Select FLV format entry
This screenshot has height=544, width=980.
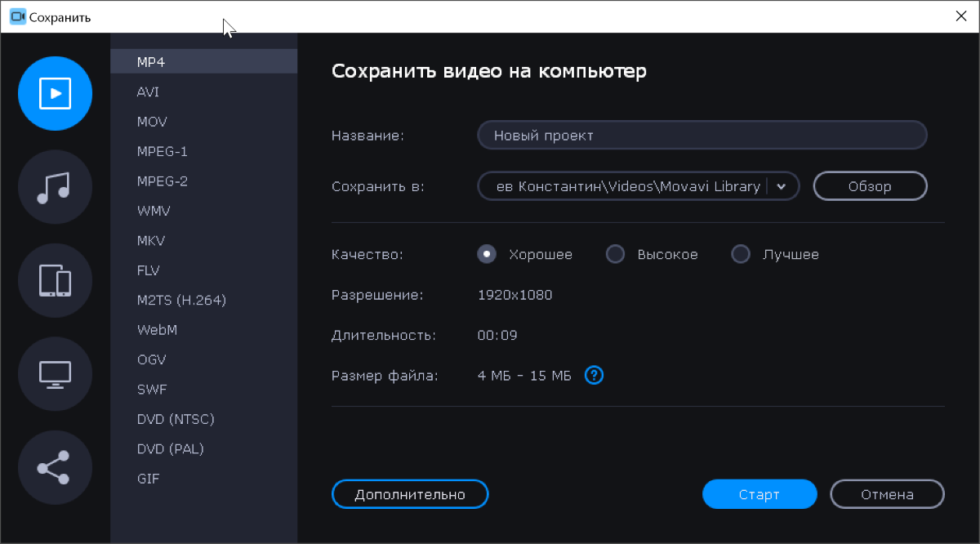point(204,270)
